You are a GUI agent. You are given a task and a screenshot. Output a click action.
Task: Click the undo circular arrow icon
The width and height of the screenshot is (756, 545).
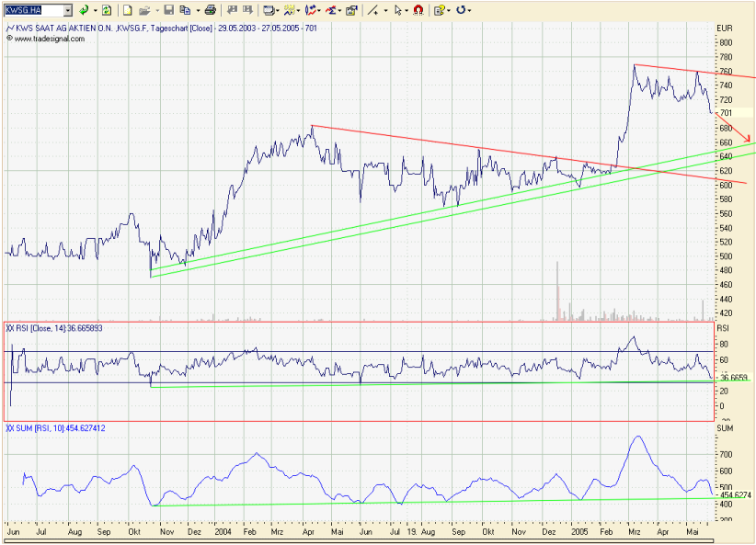[461, 10]
